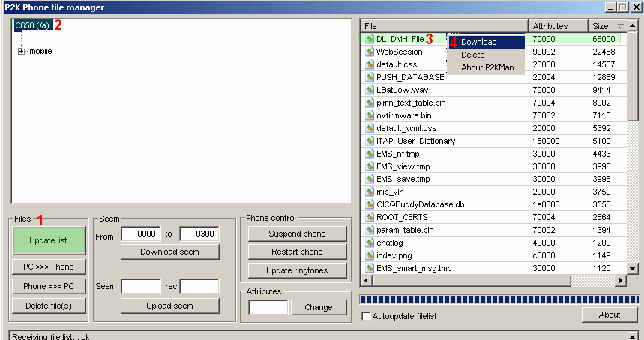The height and width of the screenshot is (340, 644).
Task: Click the file list vertical scrollbar thumb
Action: pos(633,76)
